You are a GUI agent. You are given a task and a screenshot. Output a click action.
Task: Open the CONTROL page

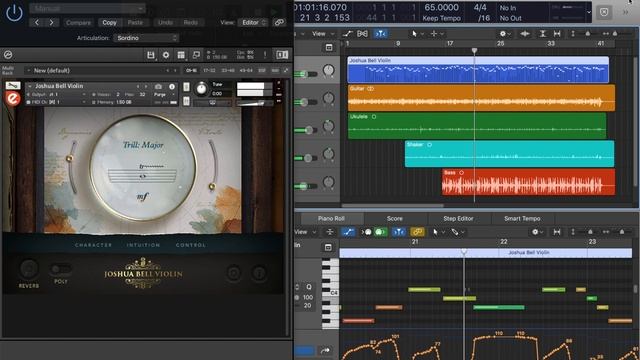click(191, 245)
